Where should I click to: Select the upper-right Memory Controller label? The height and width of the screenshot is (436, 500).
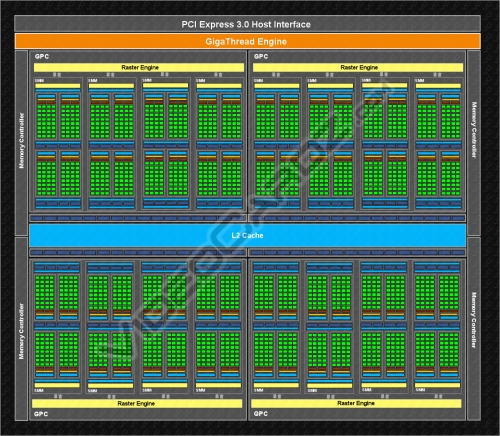(x=474, y=130)
